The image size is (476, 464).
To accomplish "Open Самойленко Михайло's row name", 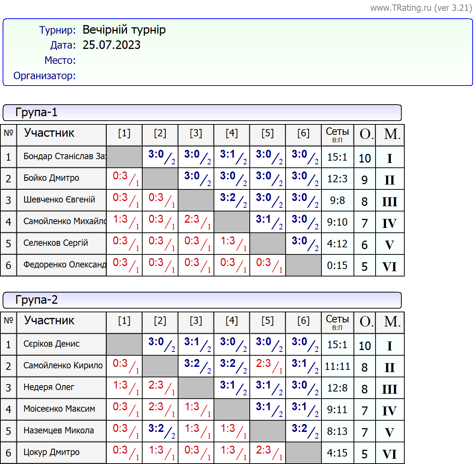I will [64, 222].
